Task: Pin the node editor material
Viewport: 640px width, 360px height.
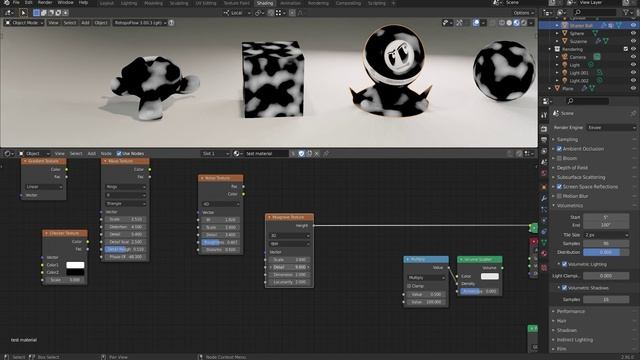Action: click(x=326, y=153)
